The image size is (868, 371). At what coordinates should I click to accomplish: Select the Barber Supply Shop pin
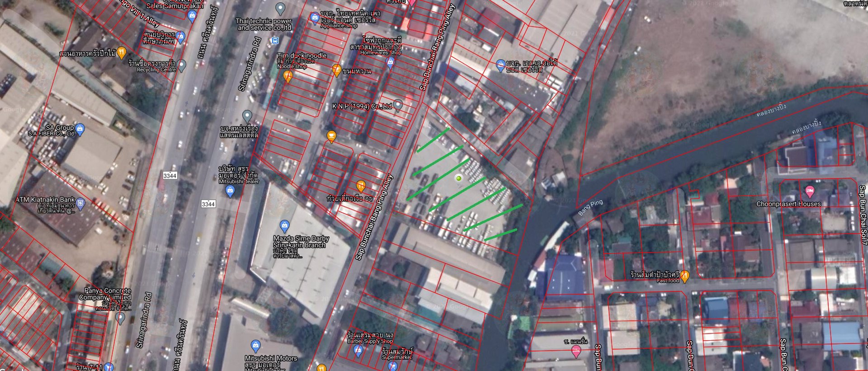[x=358, y=351]
